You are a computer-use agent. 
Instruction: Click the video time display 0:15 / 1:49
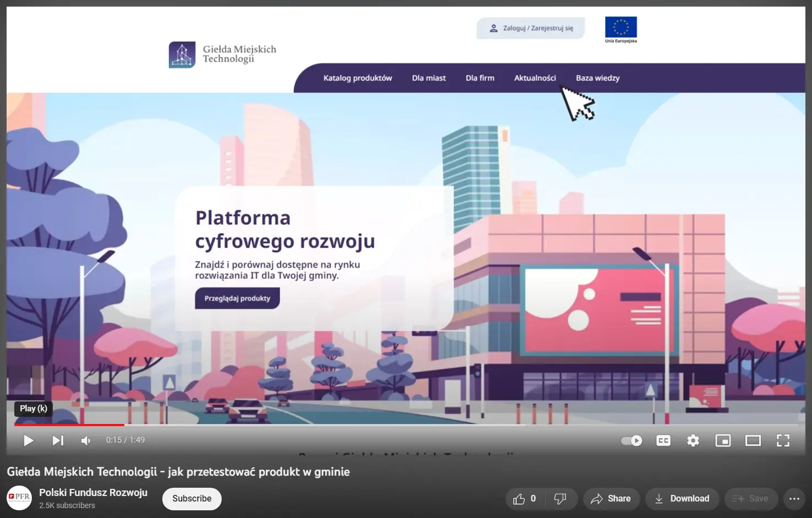125,440
